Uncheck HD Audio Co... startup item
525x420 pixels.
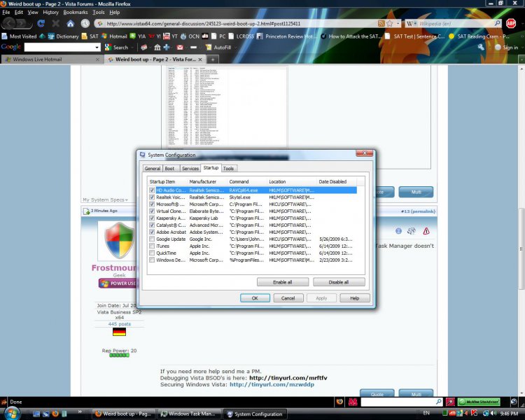click(x=152, y=190)
